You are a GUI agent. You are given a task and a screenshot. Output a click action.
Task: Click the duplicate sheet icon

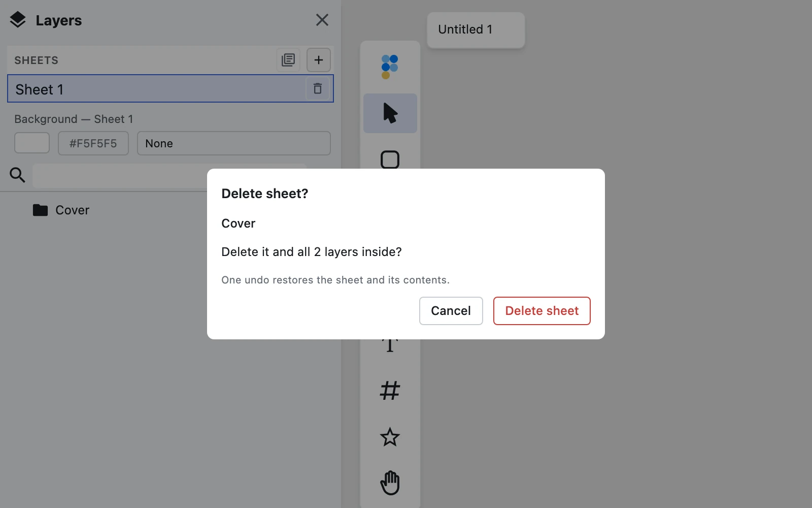click(288, 60)
